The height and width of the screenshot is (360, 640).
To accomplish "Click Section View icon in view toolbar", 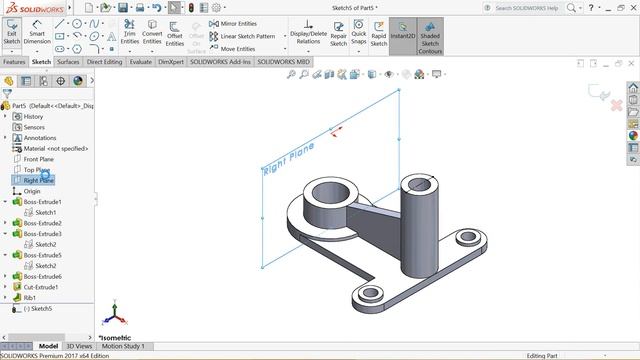I will [329, 74].
